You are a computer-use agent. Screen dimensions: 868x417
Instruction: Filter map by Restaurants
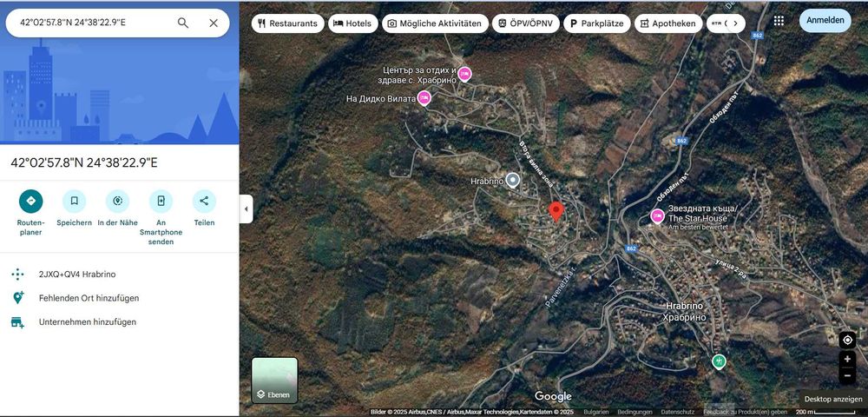click(288, 23)
